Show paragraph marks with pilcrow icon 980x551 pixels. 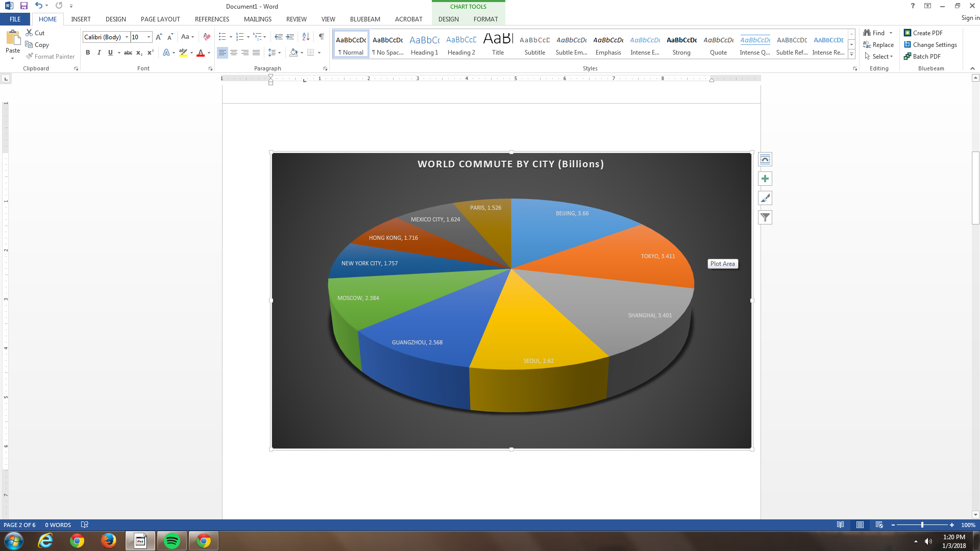(321, 37)
